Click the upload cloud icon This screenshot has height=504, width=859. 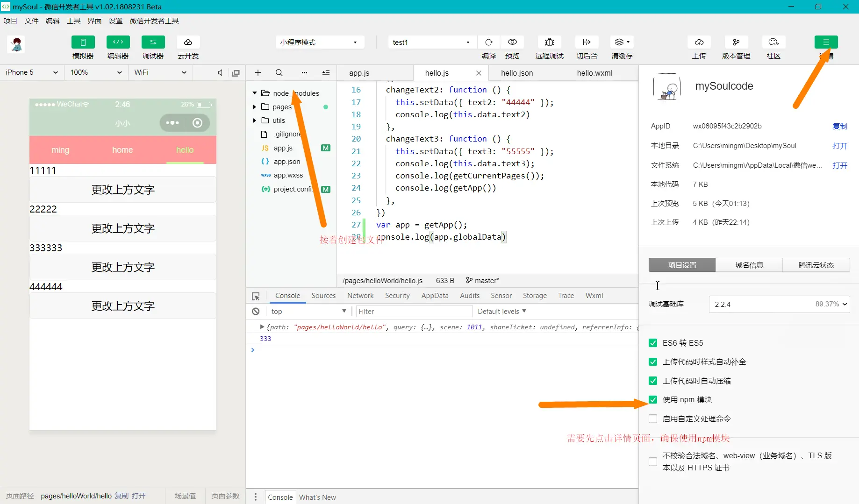pyautogui.click(x=699, y=42)
